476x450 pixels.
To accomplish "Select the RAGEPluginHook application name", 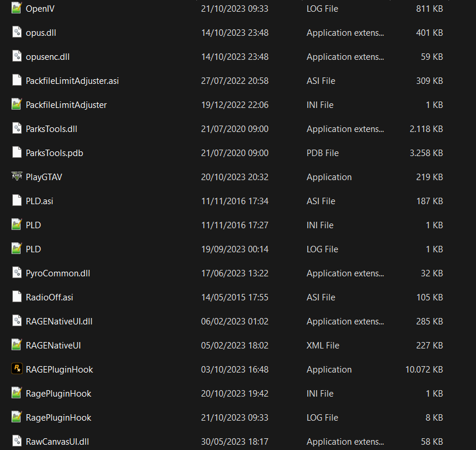I will click(60, 370).
